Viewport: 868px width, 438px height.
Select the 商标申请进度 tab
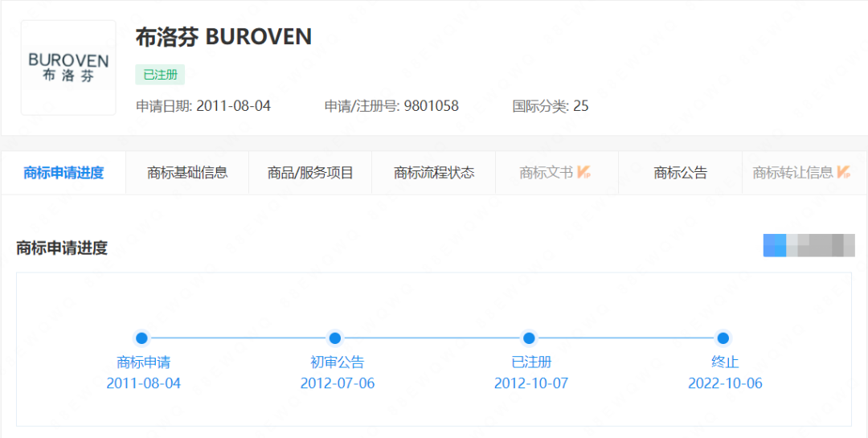click(x=63, y=173)
